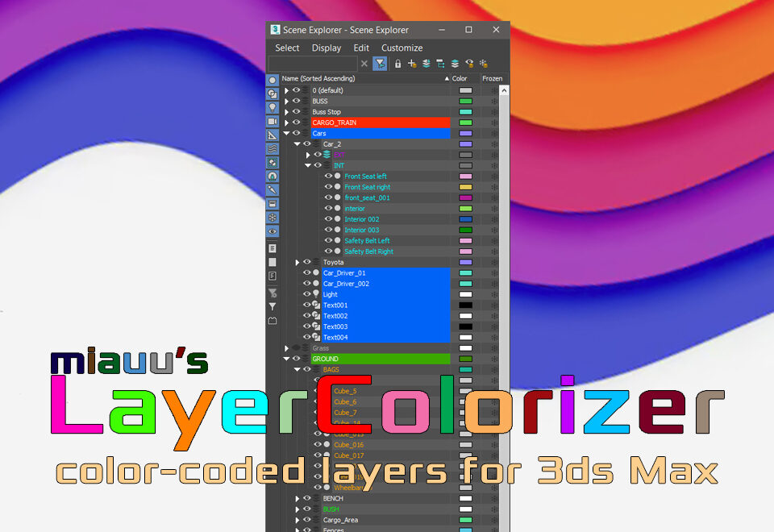Expand the Buss Stop layer
774x532 pixels.
pos(286,112)
